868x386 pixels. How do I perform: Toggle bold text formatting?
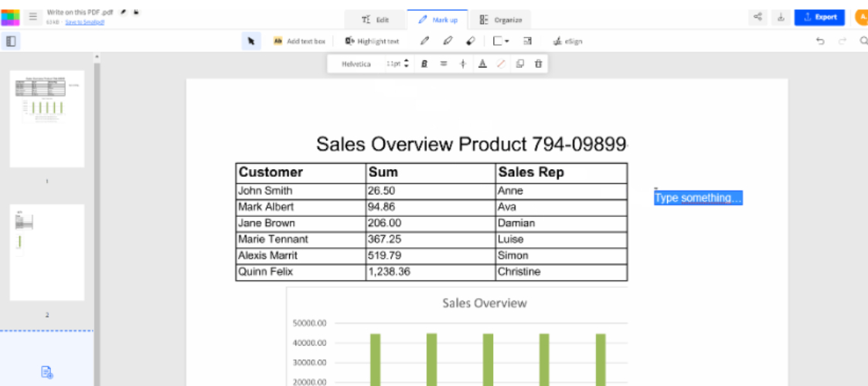[424, 64]
